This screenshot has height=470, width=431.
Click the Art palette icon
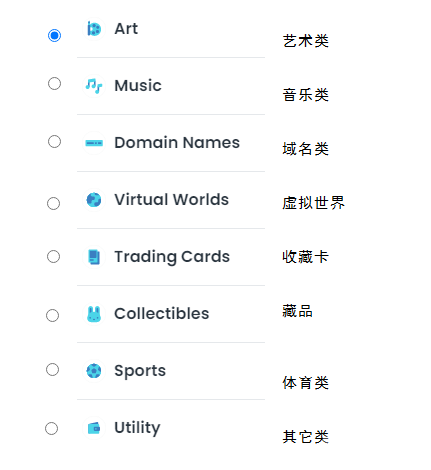tap(94, 29)
